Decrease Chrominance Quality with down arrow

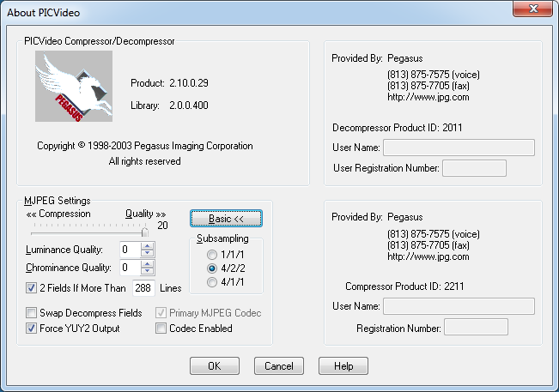(x=147, y=271)
